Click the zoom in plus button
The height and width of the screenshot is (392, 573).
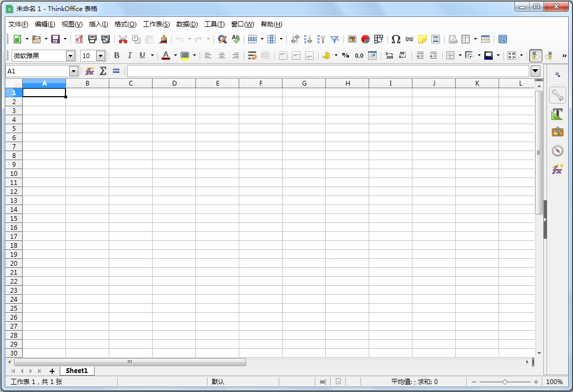(x=536, y=382)
